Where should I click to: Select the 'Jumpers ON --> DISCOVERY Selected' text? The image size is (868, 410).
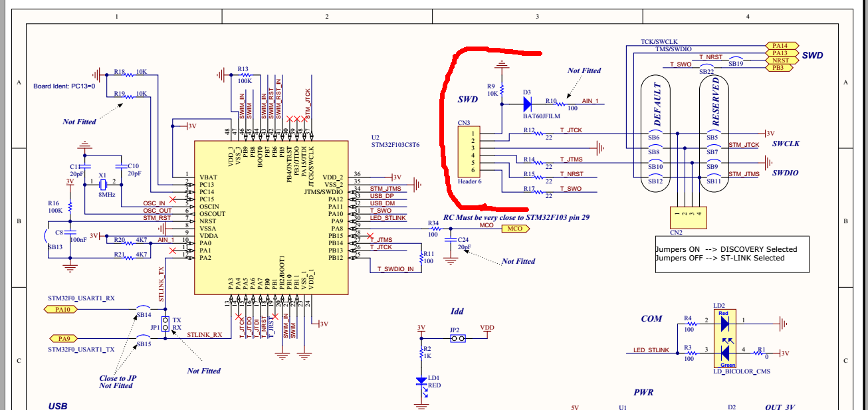pos(726,249)
